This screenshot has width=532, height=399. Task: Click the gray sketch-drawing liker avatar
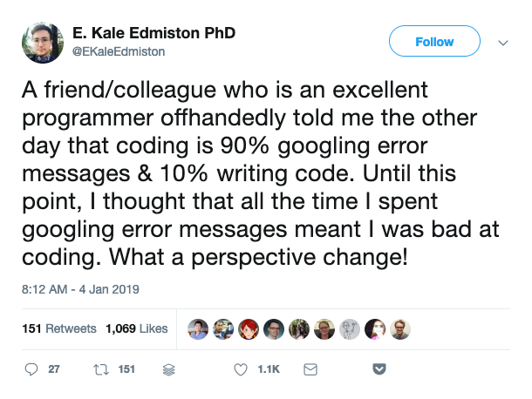tap(349, 328)
